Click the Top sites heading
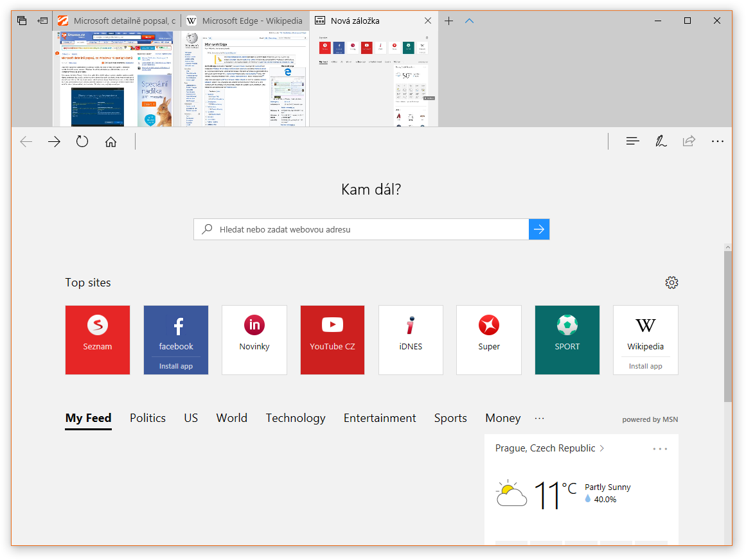 coord(88,283)
